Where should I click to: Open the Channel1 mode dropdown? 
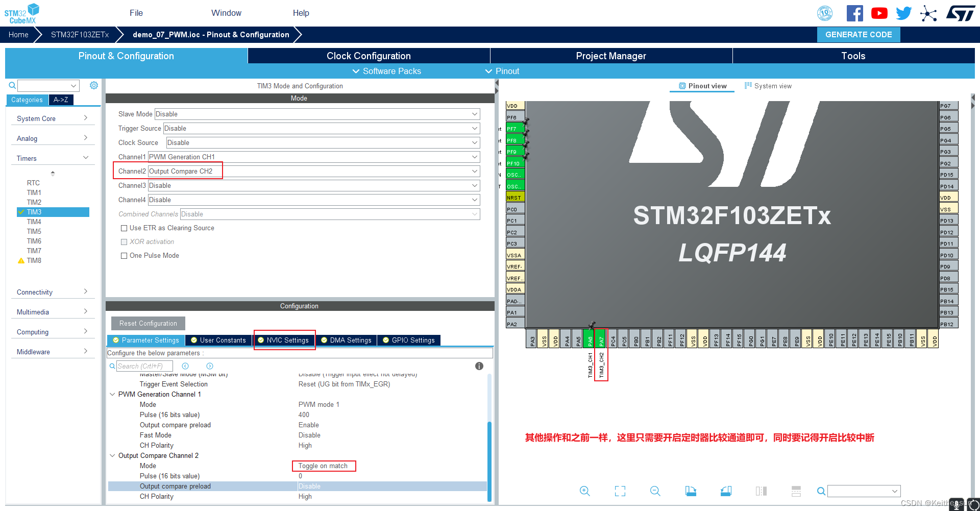314,157
